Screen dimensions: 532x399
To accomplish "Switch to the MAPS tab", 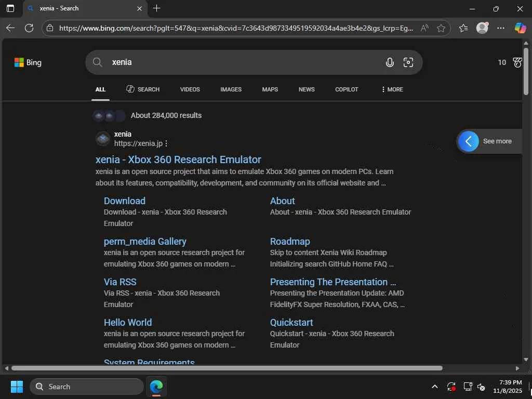I will pos(270,89).
